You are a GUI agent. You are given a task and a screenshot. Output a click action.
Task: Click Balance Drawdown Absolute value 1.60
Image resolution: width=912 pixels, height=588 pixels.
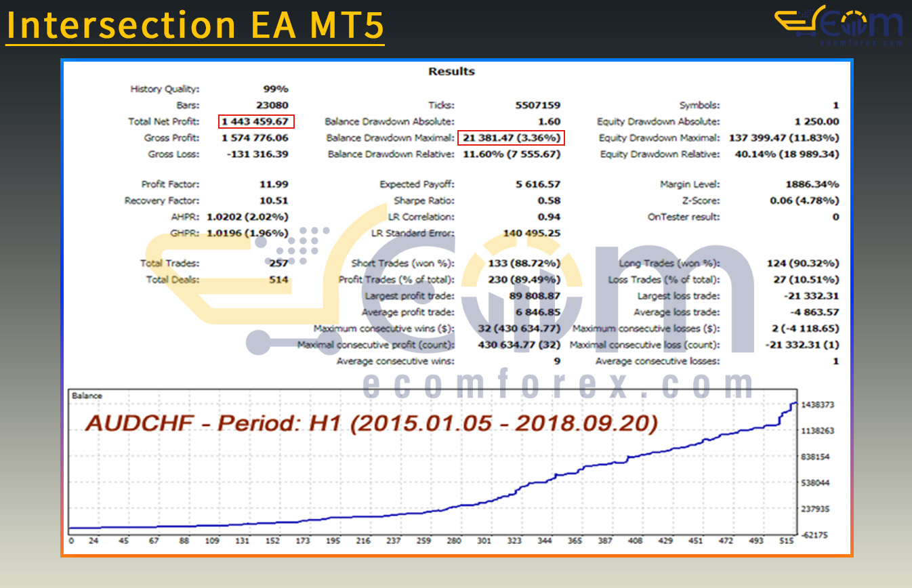[x=550, y=121]
